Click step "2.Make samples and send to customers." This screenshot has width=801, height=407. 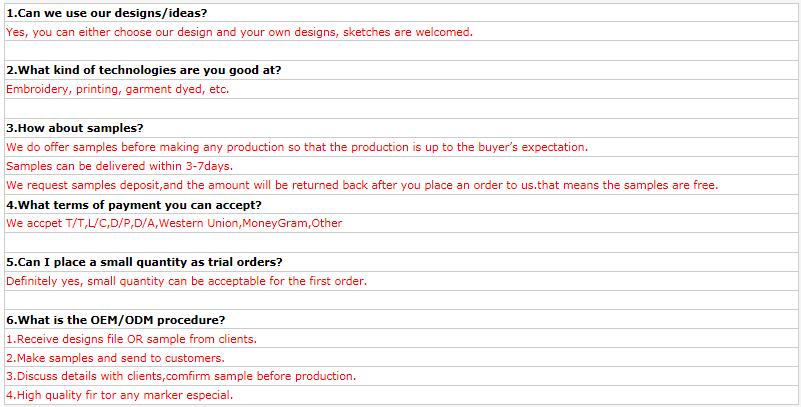pos(115,358)
